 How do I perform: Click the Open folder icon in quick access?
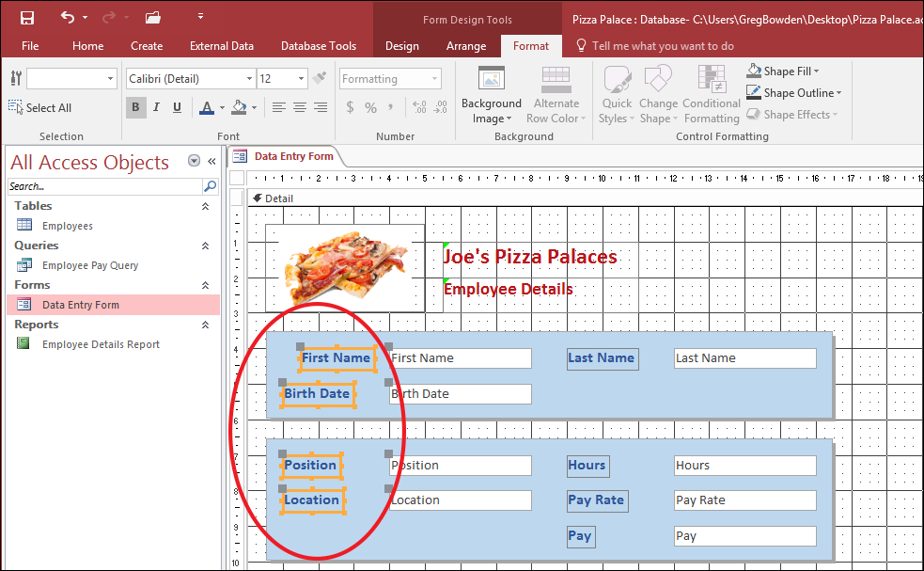[x=153, y=18]
